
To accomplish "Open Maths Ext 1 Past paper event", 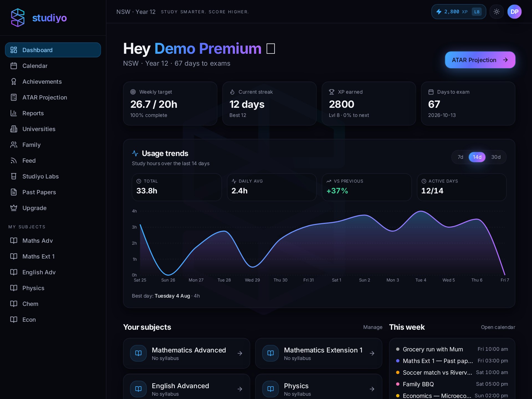I will (452, 361).
